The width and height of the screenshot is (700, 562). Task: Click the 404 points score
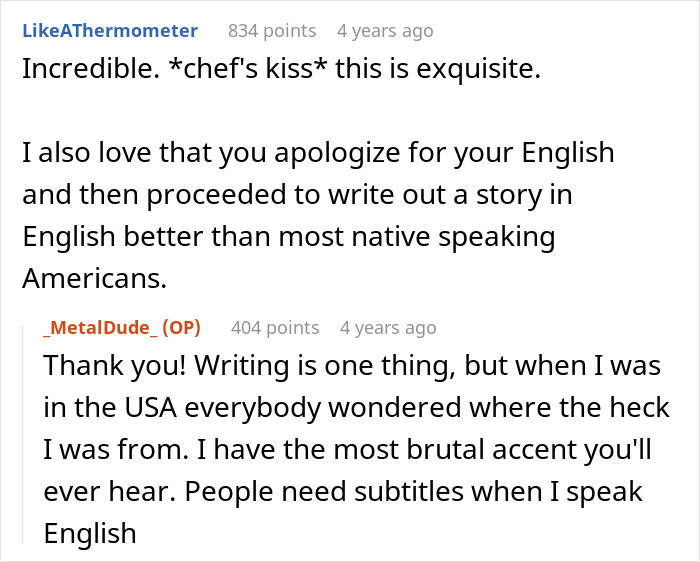(275, 327)
